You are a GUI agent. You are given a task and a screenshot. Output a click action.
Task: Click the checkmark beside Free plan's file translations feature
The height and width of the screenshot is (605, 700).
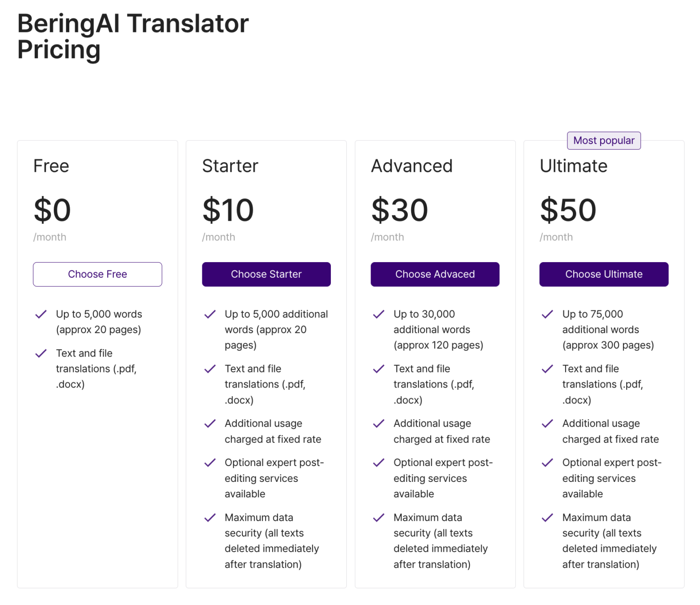click(x=41, y=353)
